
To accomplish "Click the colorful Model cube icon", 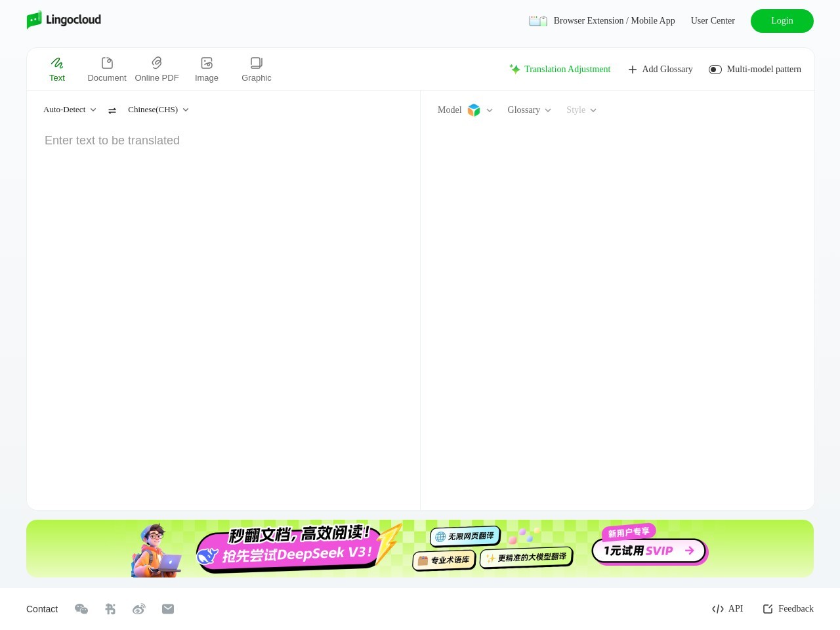I will pyautogui.click(x=474, y=110).
